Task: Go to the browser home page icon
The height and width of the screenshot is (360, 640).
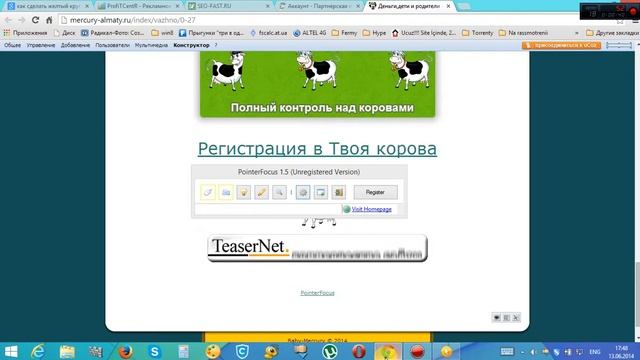Action: (49, 20)
